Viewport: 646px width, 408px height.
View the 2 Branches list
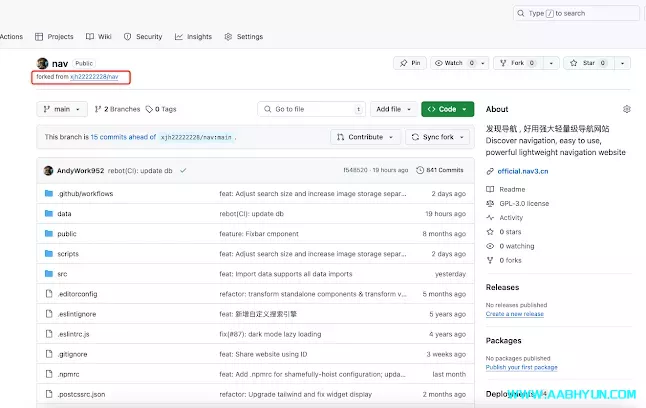118,109
